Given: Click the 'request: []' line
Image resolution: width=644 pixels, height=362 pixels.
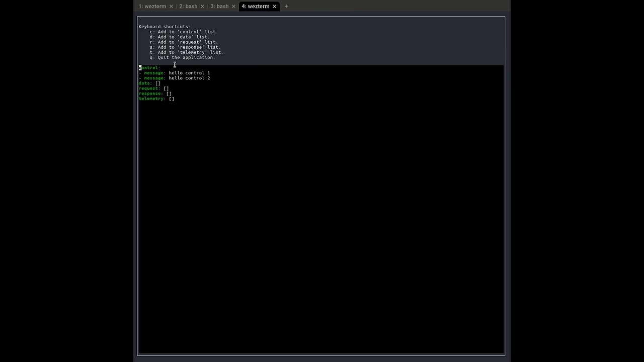Looking at the screenshot, I should [x=154, y=88].
